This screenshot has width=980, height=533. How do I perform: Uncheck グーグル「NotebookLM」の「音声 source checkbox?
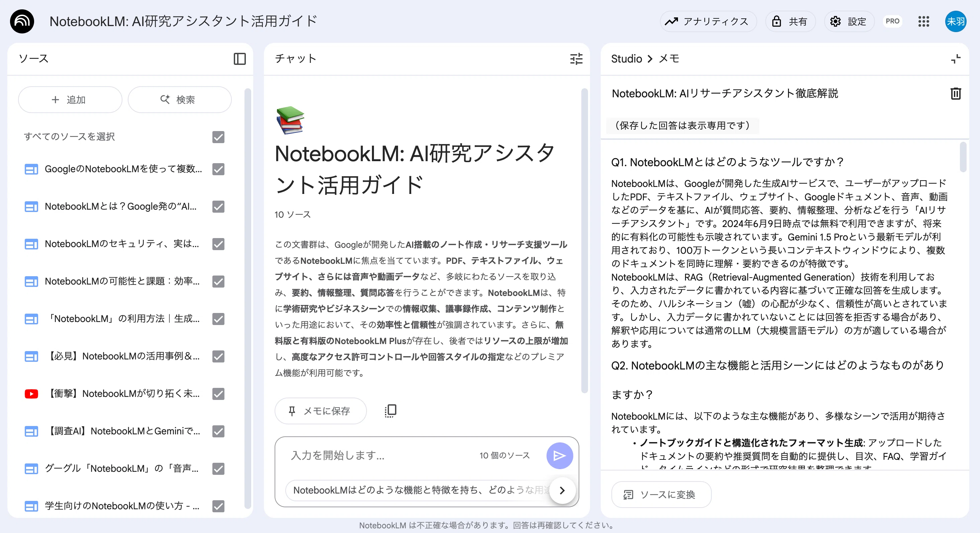(x=218, y=469)
